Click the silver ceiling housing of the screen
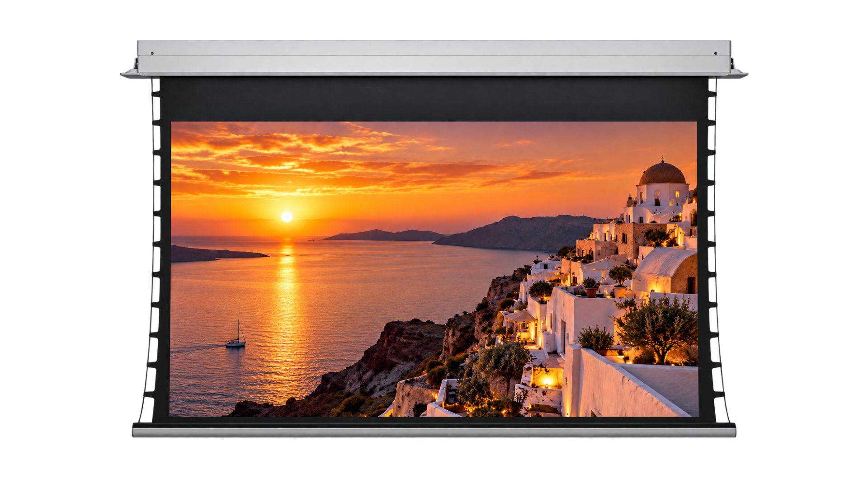868x488 pixels. click(434, 59)
